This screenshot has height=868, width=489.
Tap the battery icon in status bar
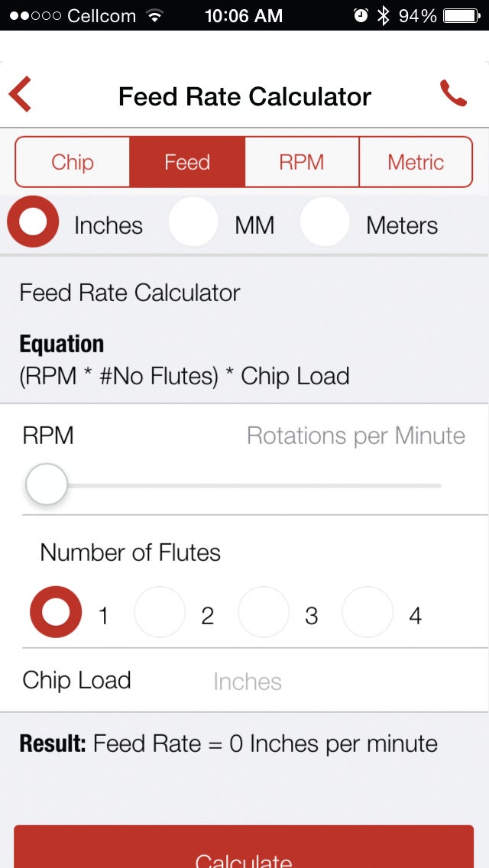pos(462,15)
